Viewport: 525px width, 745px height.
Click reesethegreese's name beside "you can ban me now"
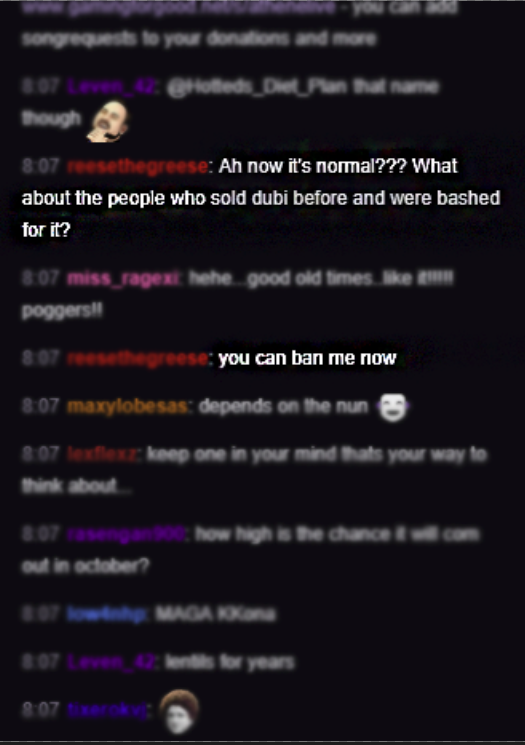(137, 359)
